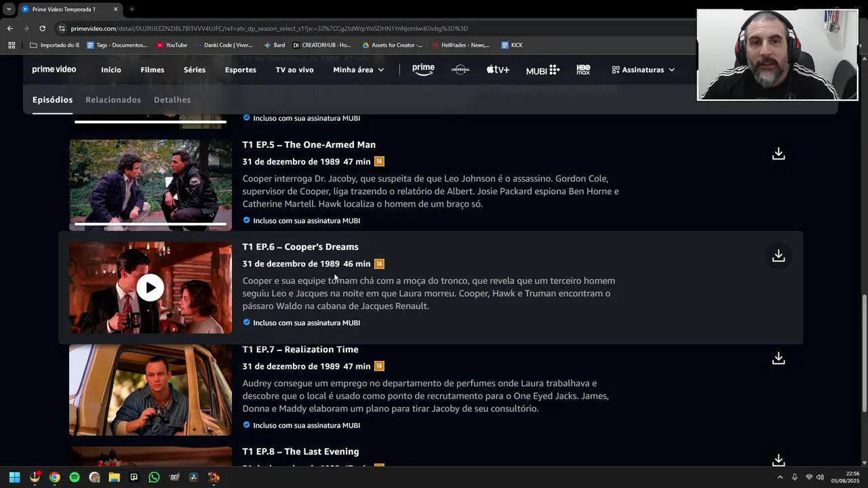
Task: Open the One-Armed Man episode thumbnail
Action: (151, 185)
